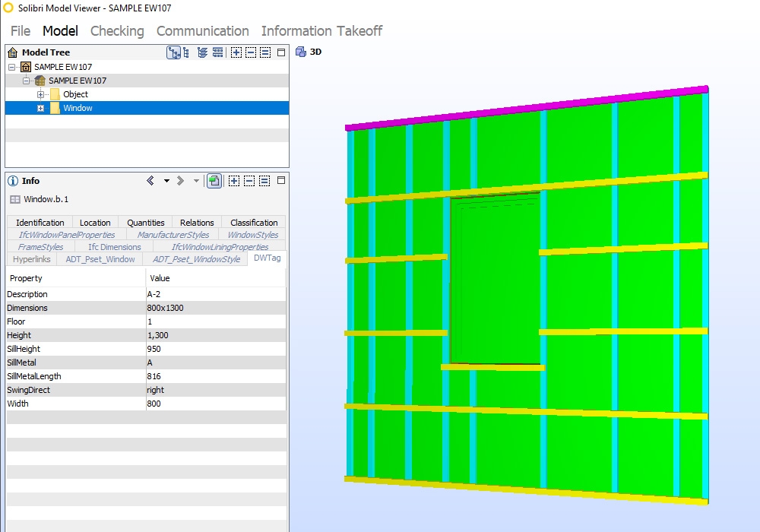Go back in Info panel history
Viewport: 760px width, 532px height.
[150, 181]
